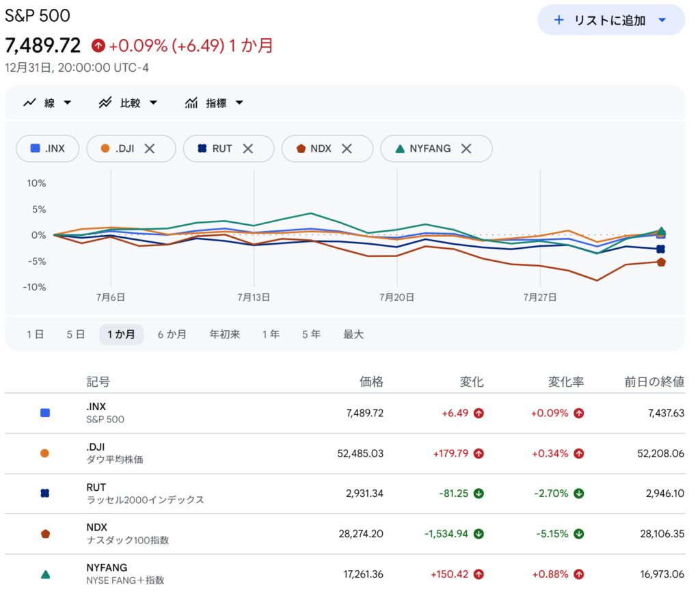
Task: Switch to the 5年 range tab
Action: point(311,334)
